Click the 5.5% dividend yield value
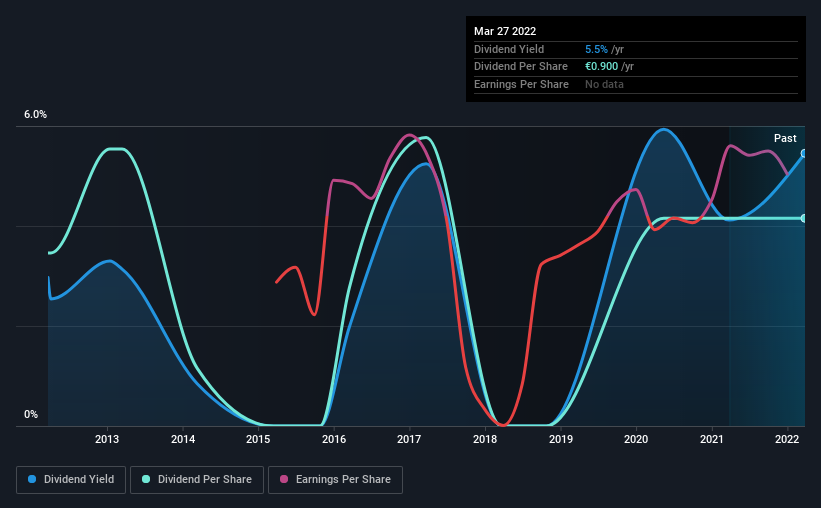 596,49
